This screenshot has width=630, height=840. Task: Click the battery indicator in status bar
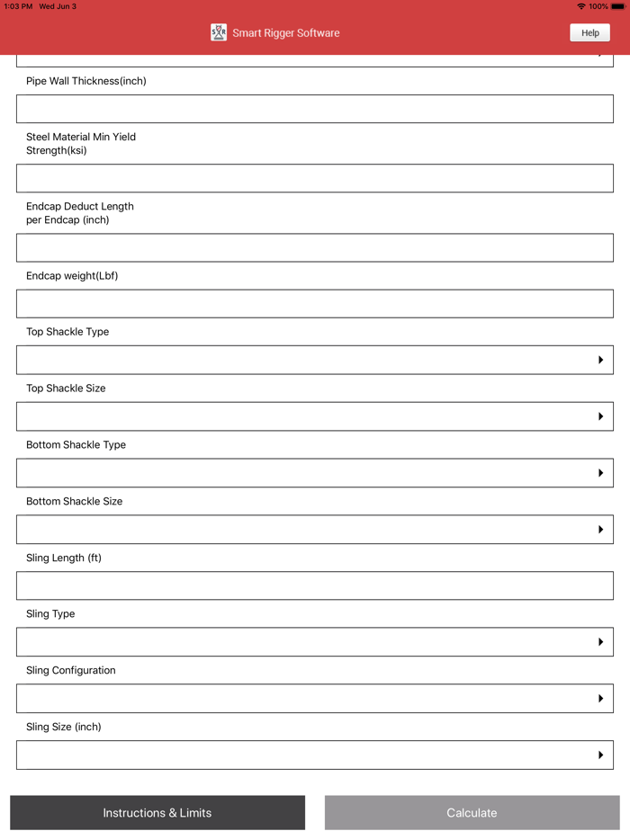click(616, 5)
